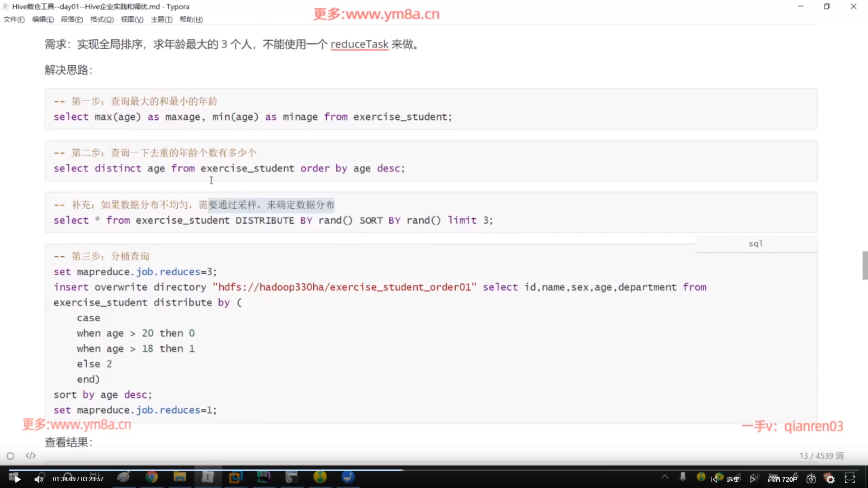Select sql code language box
The height and width of the screenshot is (488, 868).
click(755, 244)
